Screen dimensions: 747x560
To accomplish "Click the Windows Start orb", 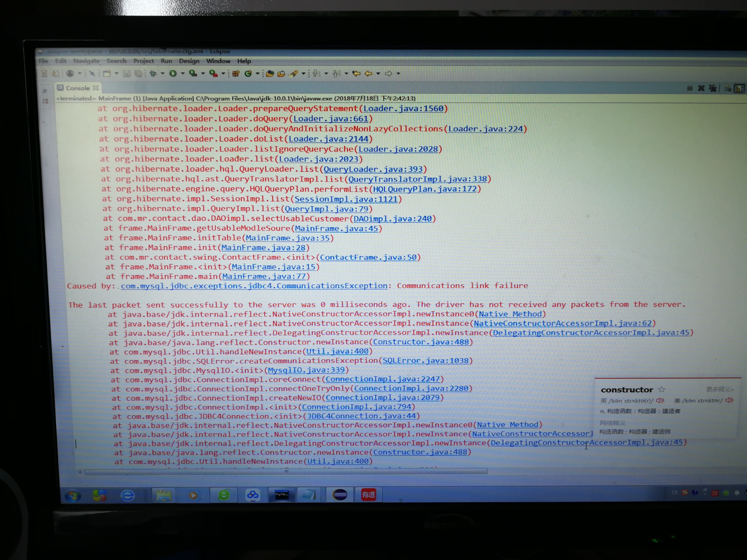I will 73,495.
